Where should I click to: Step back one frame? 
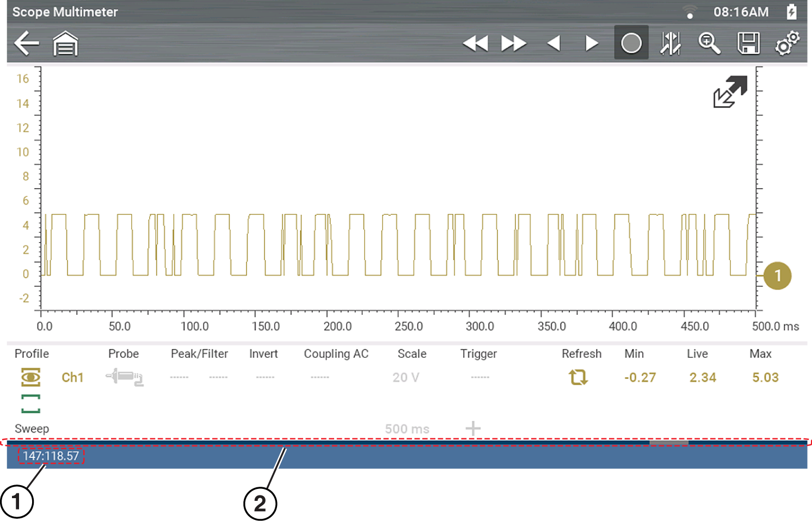click(x=554, y=44)
